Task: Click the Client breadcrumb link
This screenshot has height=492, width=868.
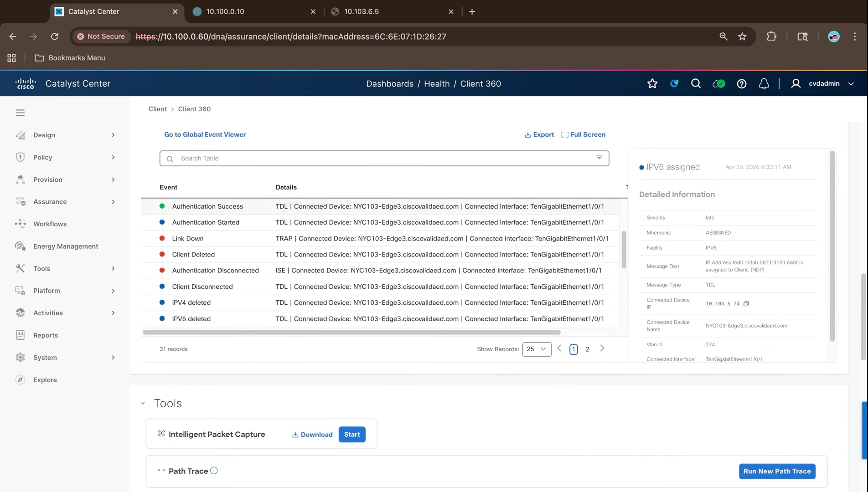Action: click(157, 109)
